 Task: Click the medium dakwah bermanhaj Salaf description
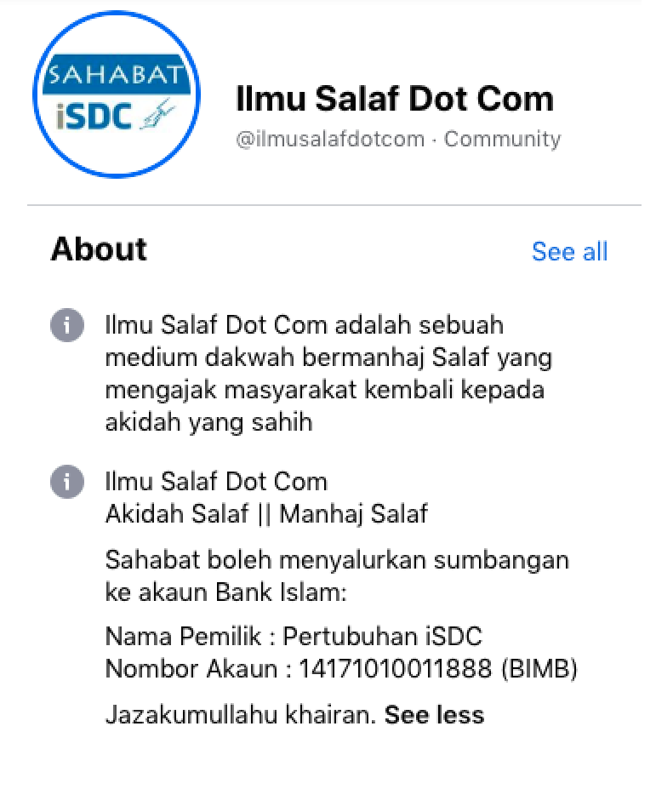tap(328, 374)
